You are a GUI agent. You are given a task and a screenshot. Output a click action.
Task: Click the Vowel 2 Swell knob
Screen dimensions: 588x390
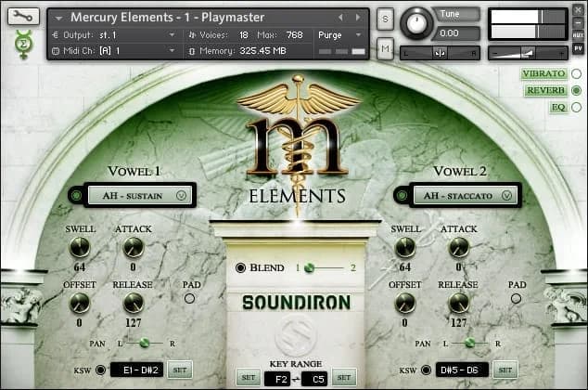405,248
